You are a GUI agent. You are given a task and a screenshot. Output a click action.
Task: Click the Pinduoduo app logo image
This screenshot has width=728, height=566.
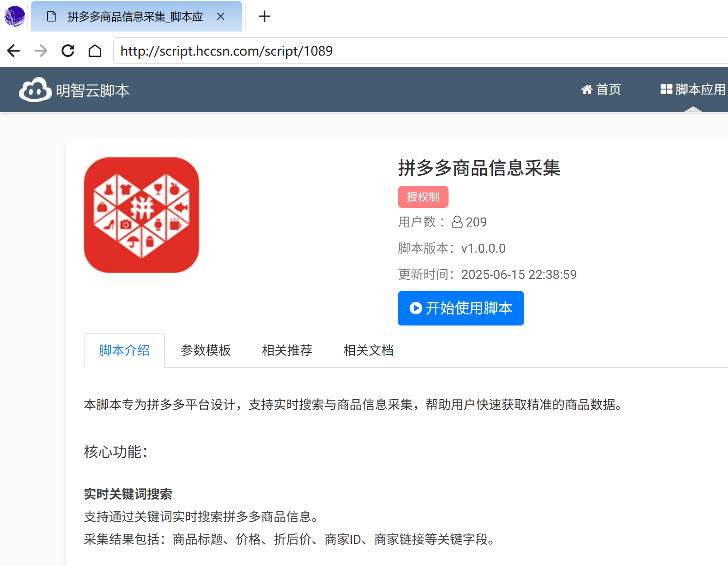tap(142, 215)
